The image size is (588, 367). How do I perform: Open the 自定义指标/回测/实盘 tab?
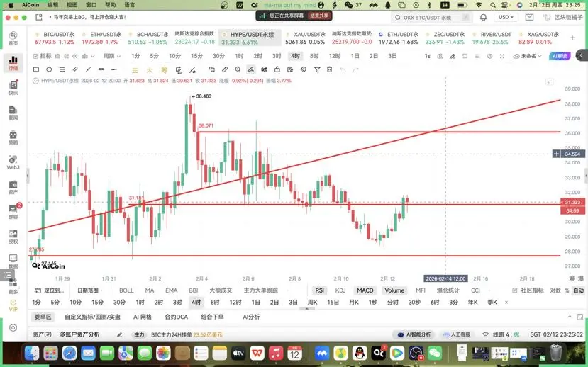point(92,317)
